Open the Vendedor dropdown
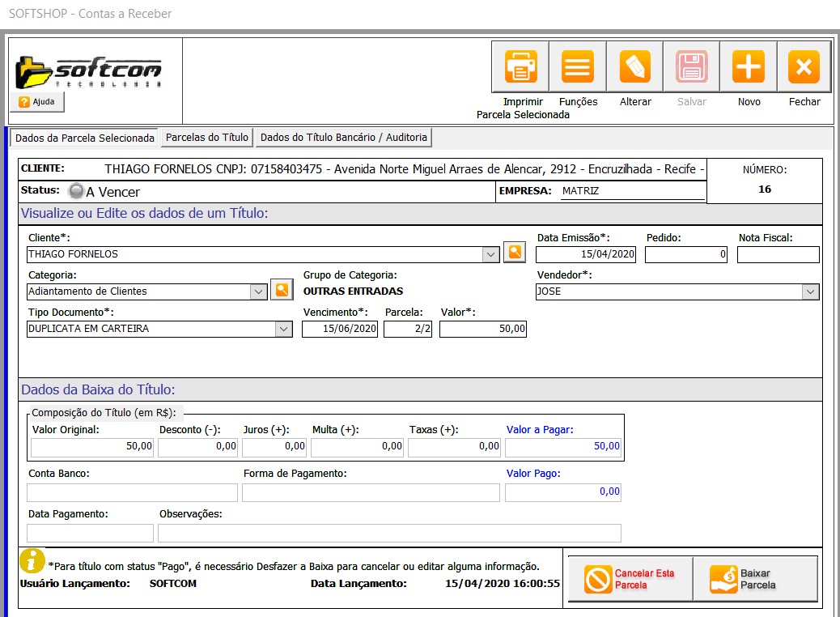840x617 pixels. pos(810,291)
